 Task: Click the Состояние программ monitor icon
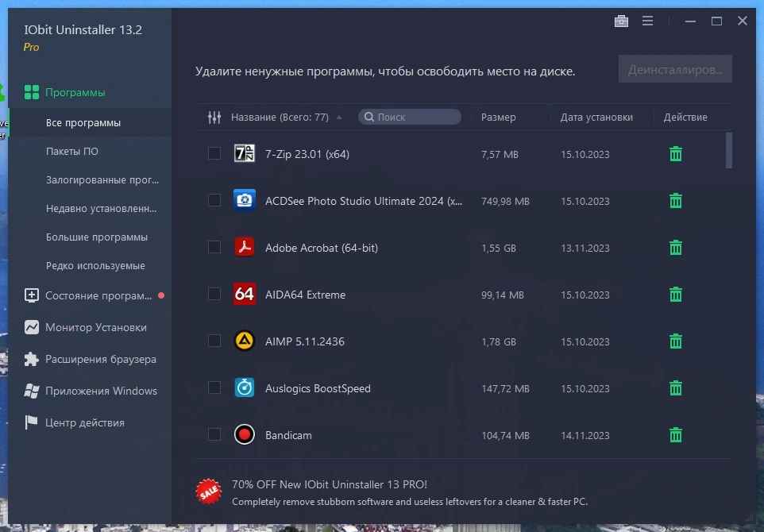[x=32, y=295]
